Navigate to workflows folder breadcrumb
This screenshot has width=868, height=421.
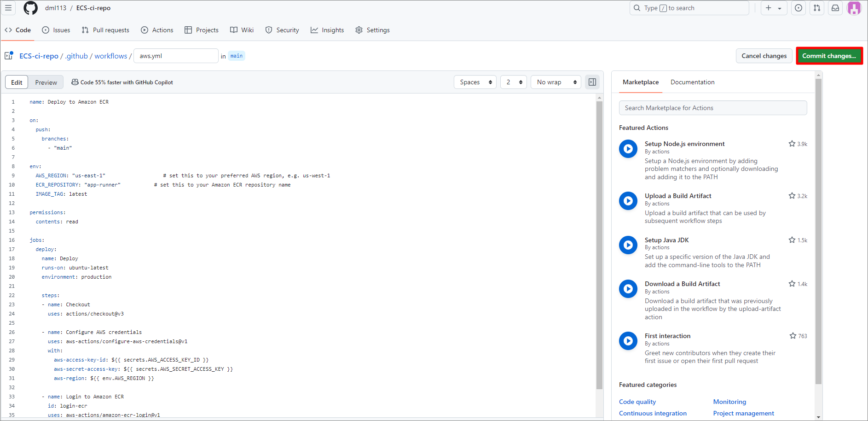[x=111, y=56]
